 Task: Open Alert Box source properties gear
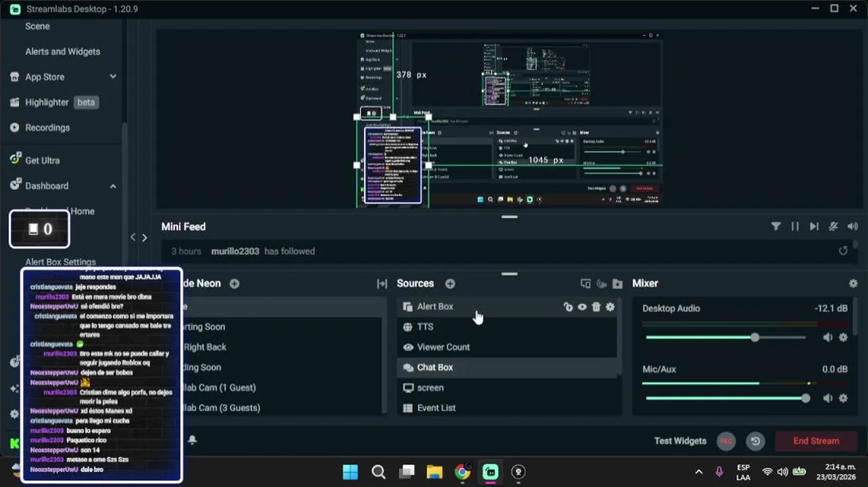610,306
